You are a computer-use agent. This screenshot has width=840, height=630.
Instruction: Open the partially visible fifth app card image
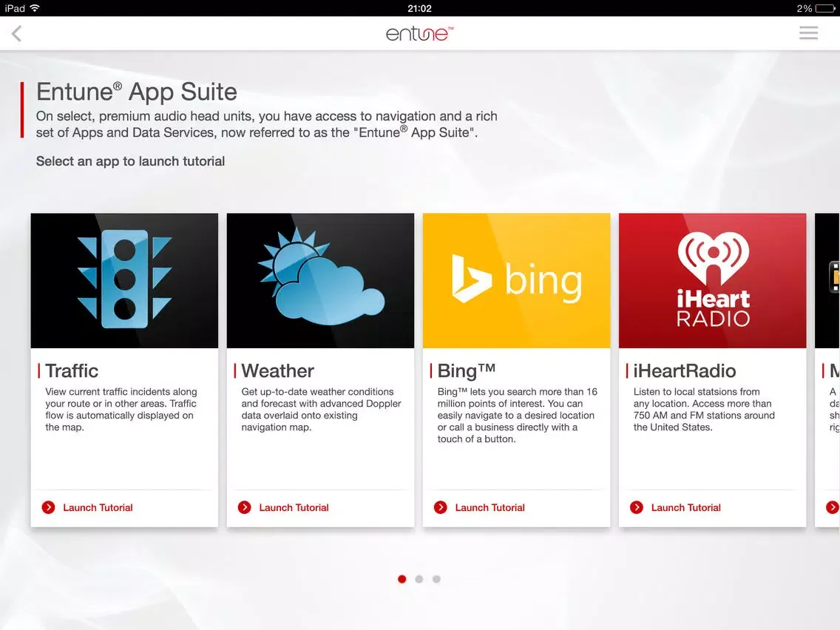tap(827, 281)
